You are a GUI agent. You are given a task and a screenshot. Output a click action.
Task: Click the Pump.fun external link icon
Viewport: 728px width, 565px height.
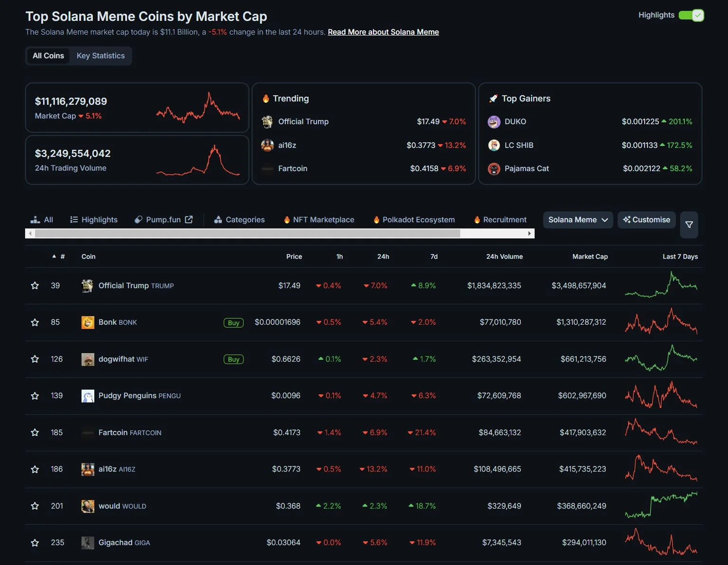(189, 219)
